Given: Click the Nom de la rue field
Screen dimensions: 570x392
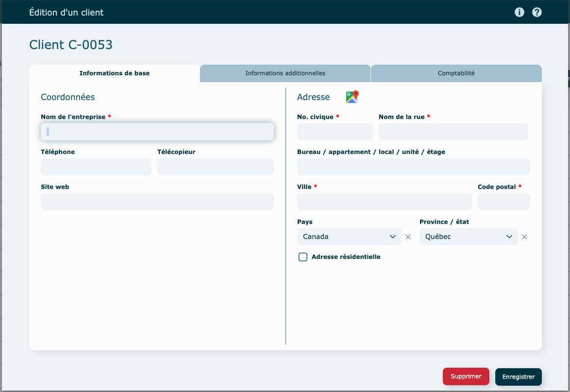Looking at the screenshot, I should 453,132.
